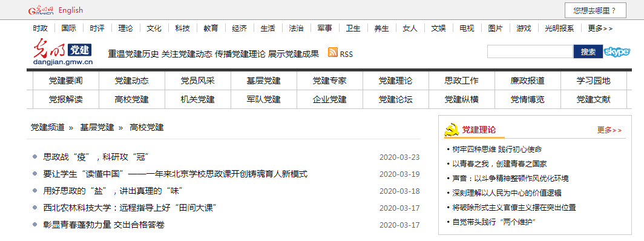This screenshot has height=241, width=644.
Task: Select the 学习园地 tab
Action: (x=594, y=81)
